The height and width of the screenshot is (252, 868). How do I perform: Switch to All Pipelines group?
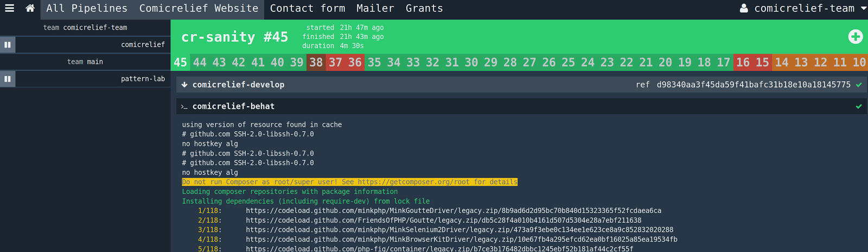87,8
